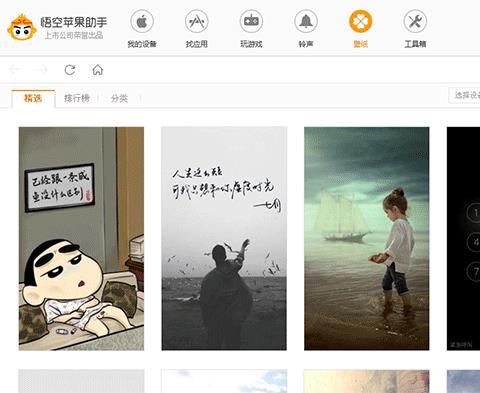Viewport: 480px width, 393px height.
Task: Open the dark keypad wallpaper at right edge
Action: [x=463, y=239]
